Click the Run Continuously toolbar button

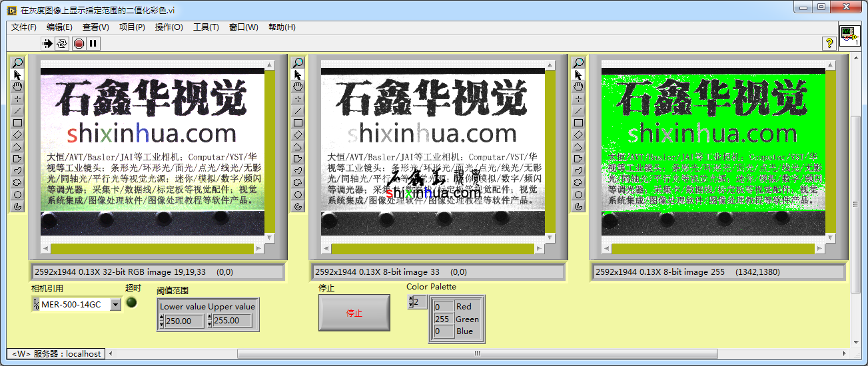[x=62, y=43]
